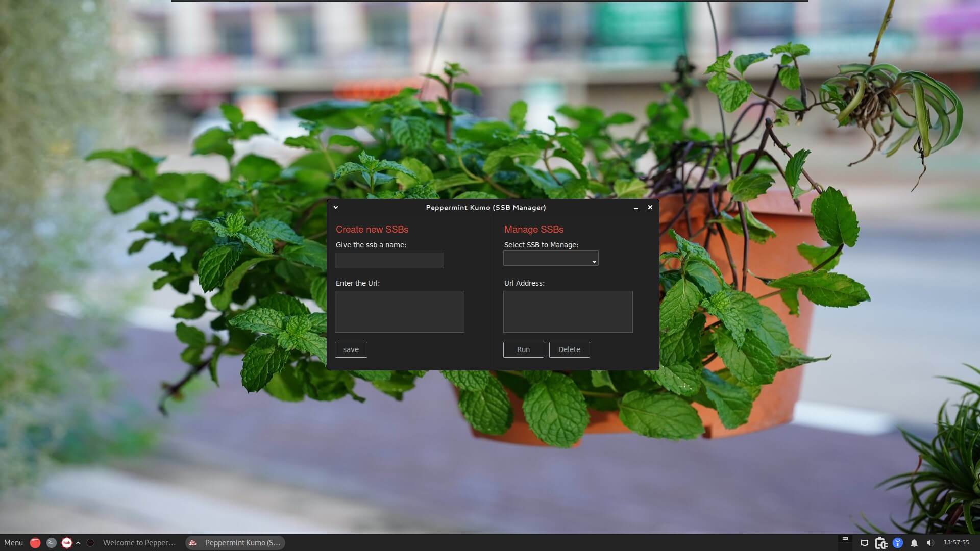Open the notification bell in system tray
This screenshot has width=980, height=551.
pyautogui.click(x=914, y=542)
